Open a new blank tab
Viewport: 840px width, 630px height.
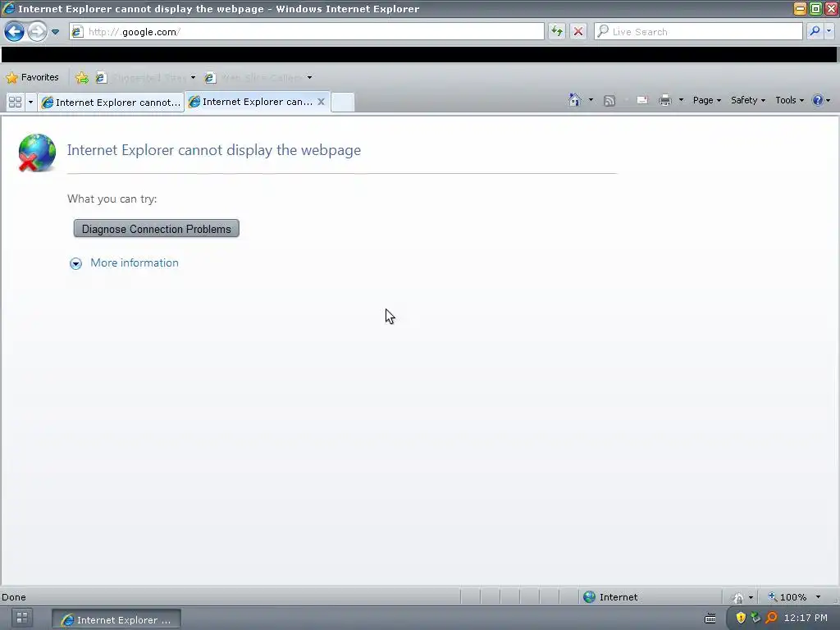click(342, 102)
